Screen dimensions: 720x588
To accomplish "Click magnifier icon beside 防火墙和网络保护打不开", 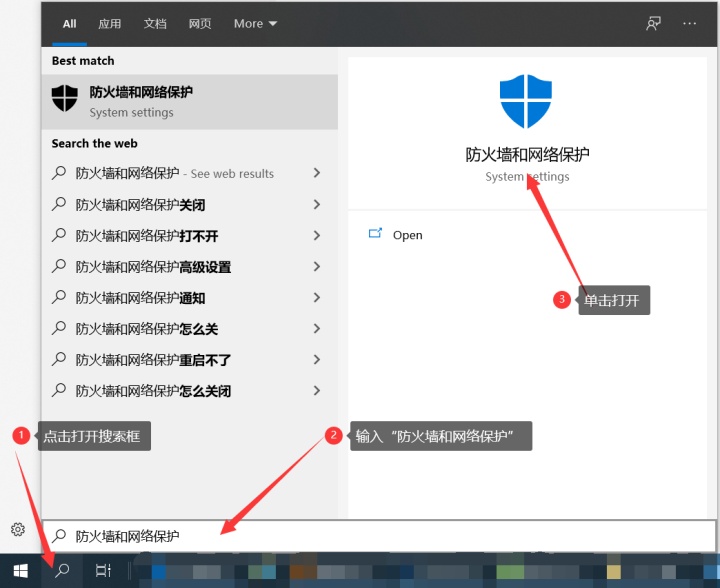I will [x=59, y=235].
